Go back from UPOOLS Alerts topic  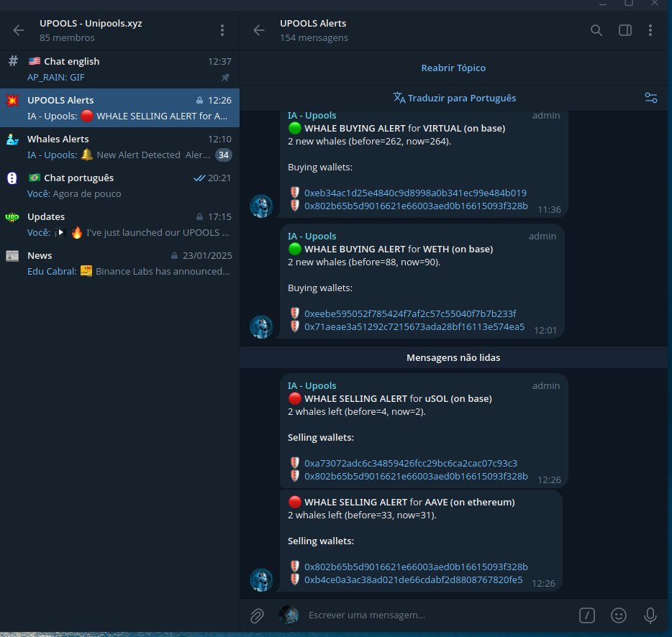click(259, 30)
